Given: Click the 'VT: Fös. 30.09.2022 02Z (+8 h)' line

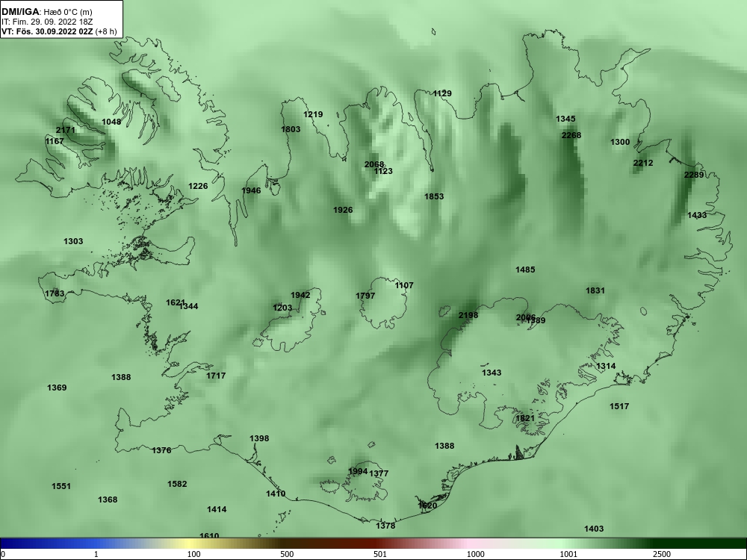Looking at the screenshot, I should [x=59, y=31].
